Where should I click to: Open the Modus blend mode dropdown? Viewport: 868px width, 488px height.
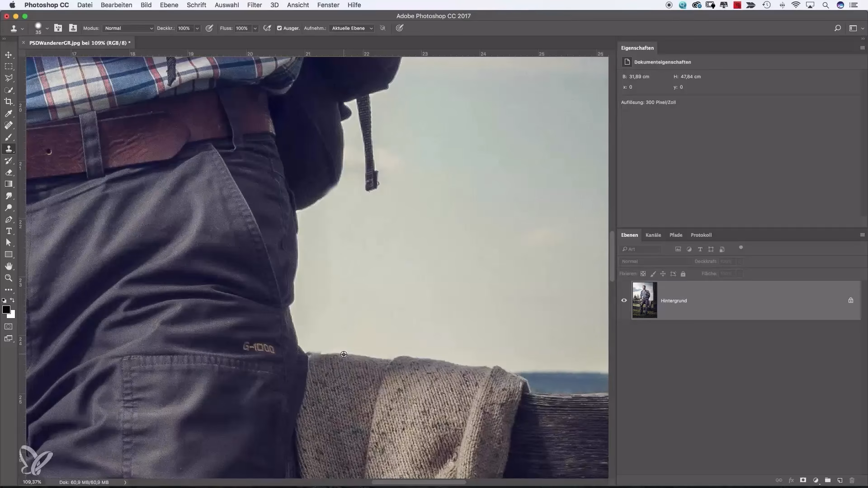coord(129,28)
